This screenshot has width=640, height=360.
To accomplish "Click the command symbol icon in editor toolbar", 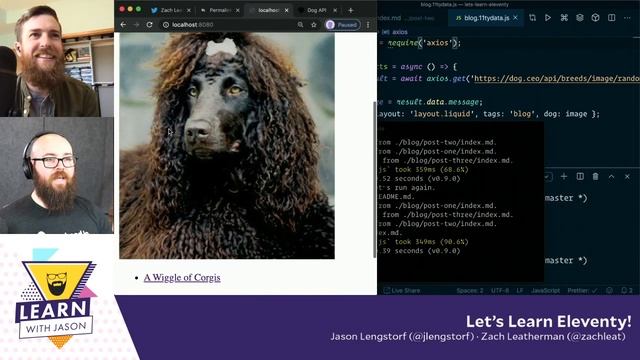I will point(564,18).
